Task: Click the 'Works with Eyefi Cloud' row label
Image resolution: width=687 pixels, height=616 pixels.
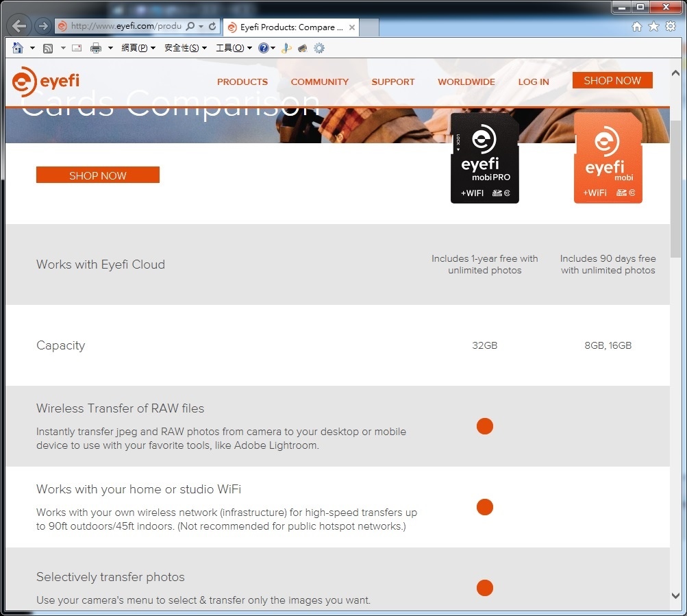Action: click(x=101, y=264)
